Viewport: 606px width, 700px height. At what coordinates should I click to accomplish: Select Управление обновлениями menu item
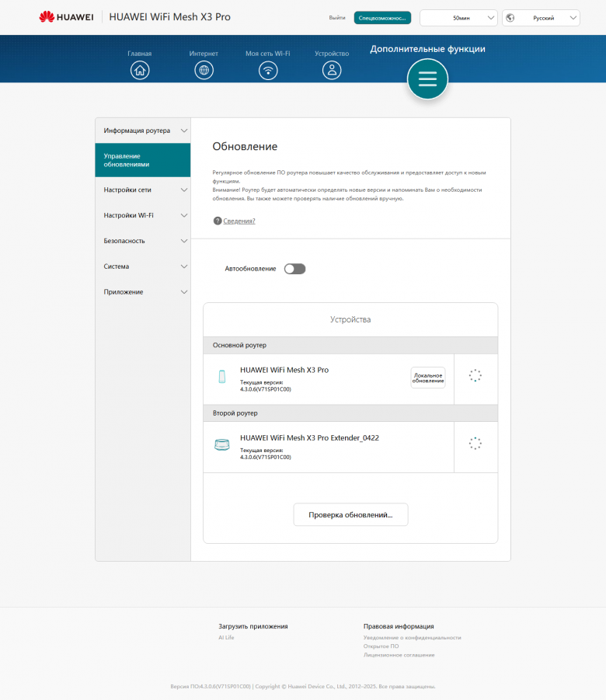tap(143, 160)
